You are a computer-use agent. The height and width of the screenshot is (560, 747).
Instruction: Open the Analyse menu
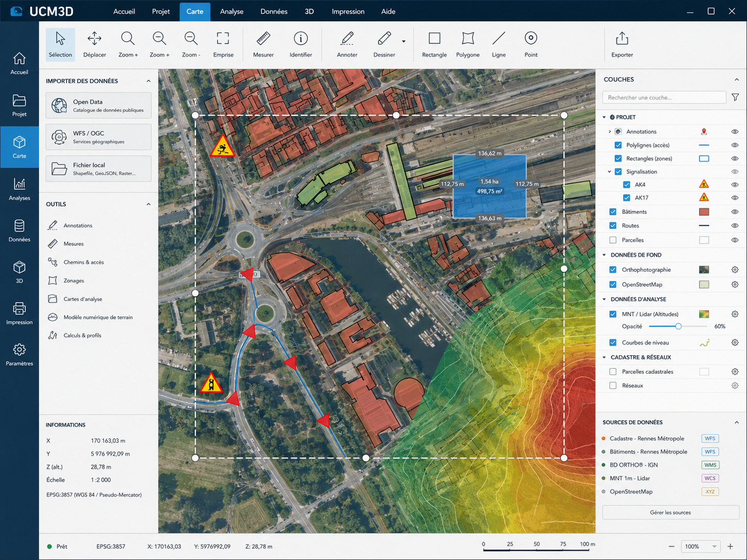coord(232,11)
